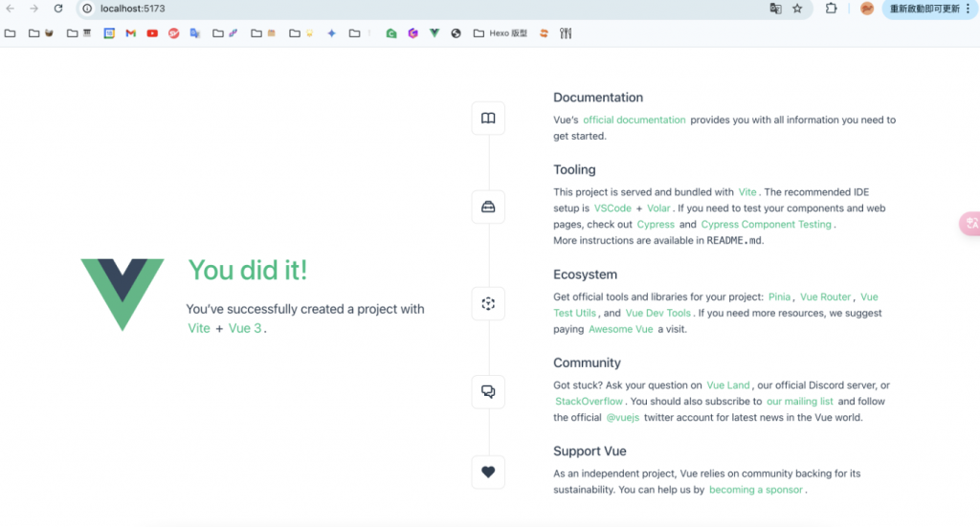Click the Ecosystem heading
The image size is (980, 527).
click(585, 274)
